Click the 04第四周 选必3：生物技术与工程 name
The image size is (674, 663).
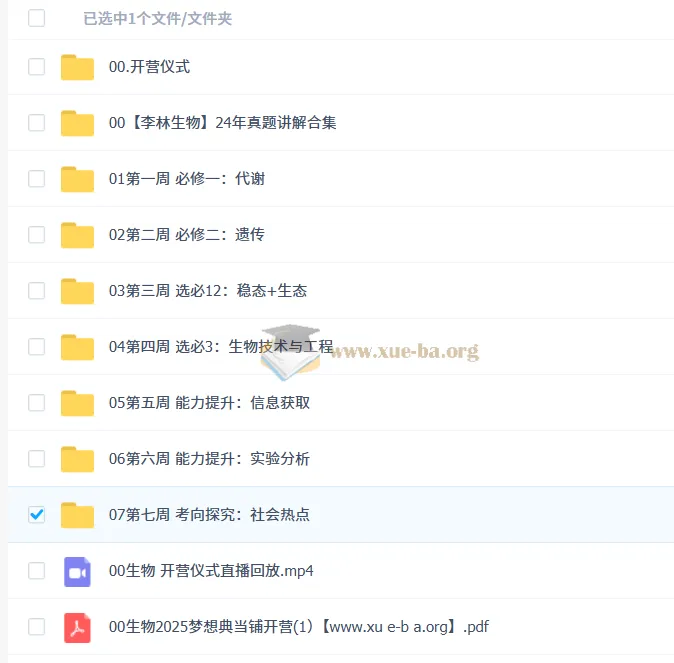click(x=221, y=347)
